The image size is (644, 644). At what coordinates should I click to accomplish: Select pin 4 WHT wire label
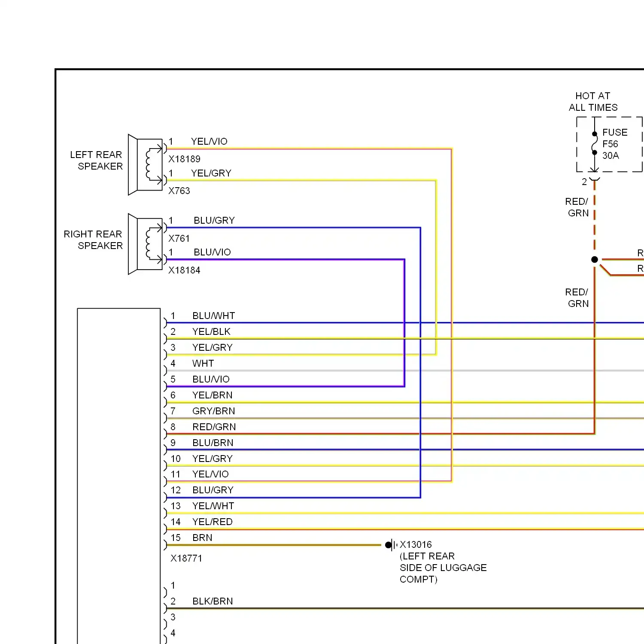tap(203, 363)
